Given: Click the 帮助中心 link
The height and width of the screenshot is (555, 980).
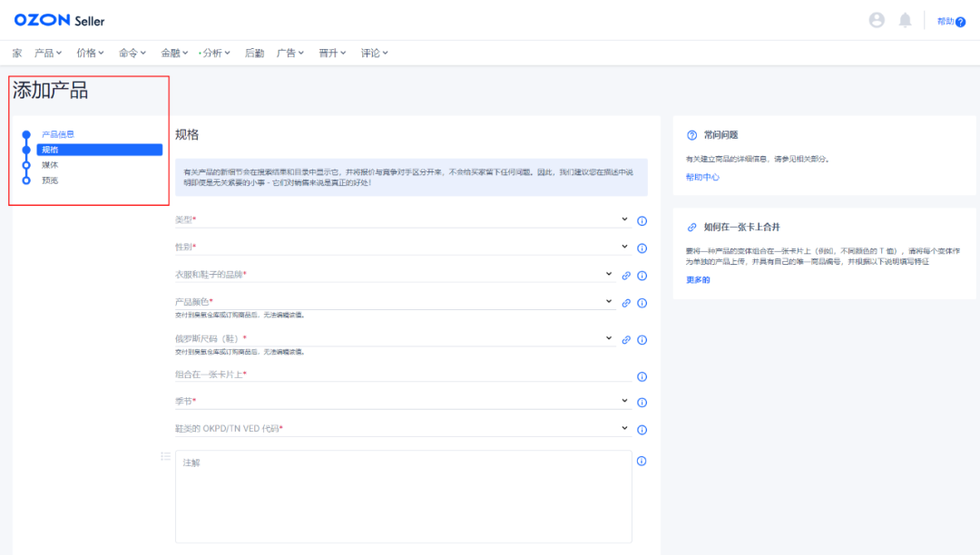Looking at the screenshot, I should (702, 178).
